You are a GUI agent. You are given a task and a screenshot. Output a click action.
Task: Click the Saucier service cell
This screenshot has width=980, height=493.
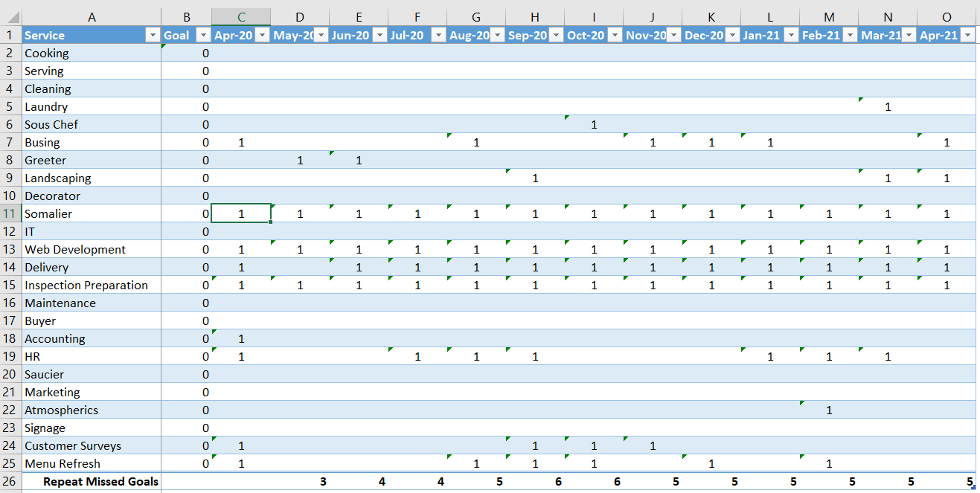[x=92, y=374]
